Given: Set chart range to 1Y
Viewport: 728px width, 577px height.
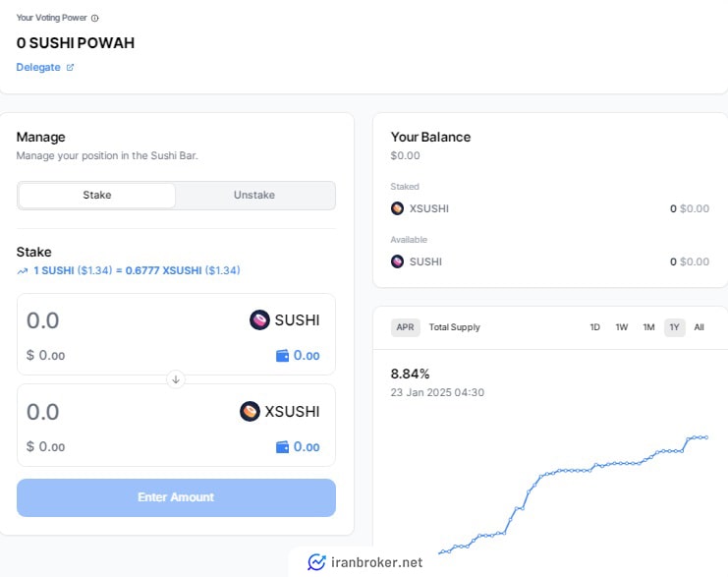Looking at the screenshot, I should click(x=675, y=327).
